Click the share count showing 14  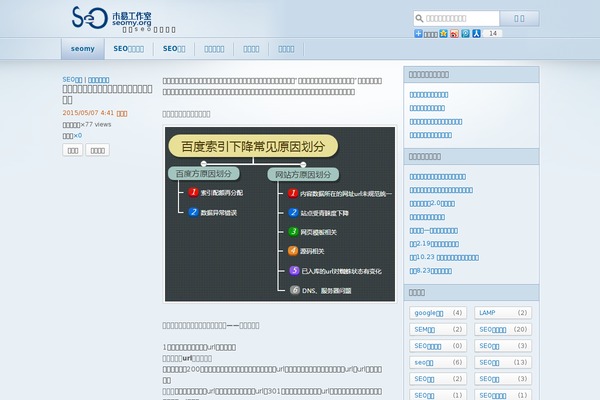[494, 34]
